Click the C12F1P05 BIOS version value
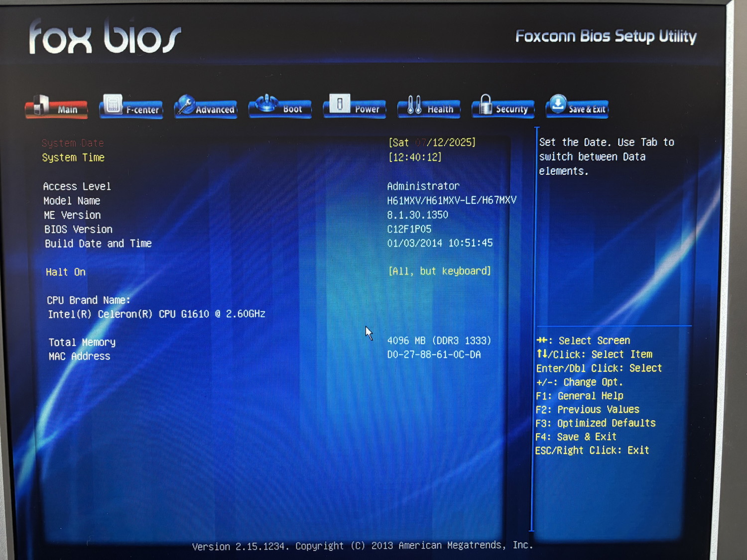747x560 pixels. (409, 229)
